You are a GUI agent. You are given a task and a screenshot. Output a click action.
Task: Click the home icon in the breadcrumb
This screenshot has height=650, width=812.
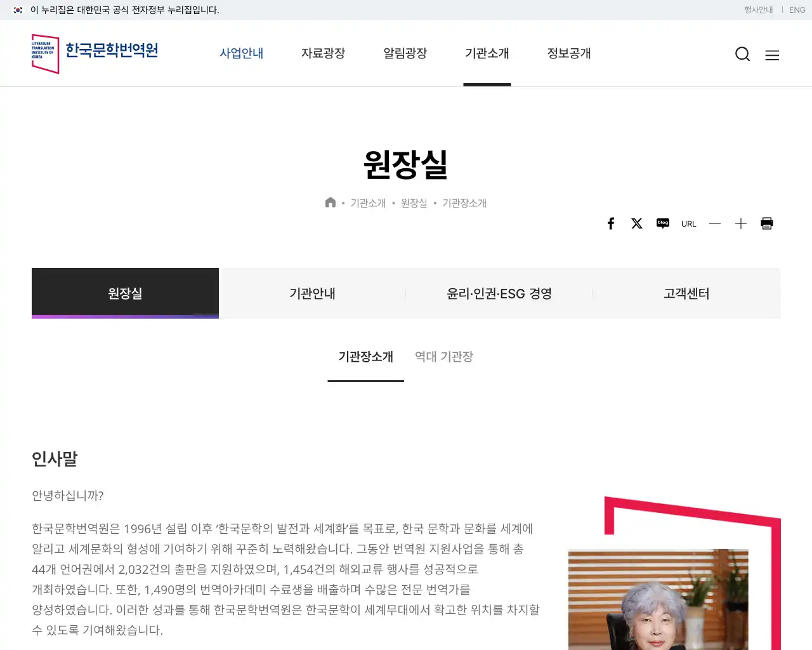point(331,202)
